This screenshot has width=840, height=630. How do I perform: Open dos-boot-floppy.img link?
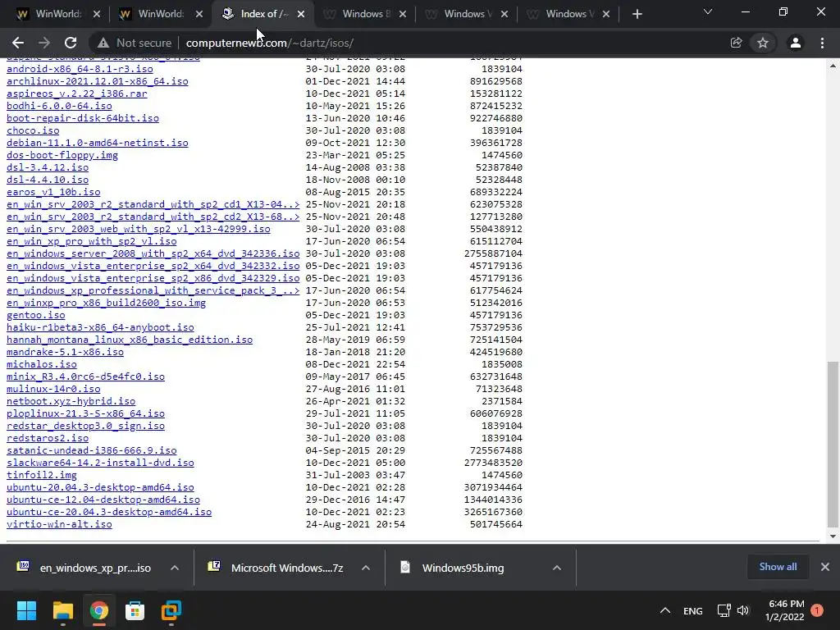click(62, 155)
